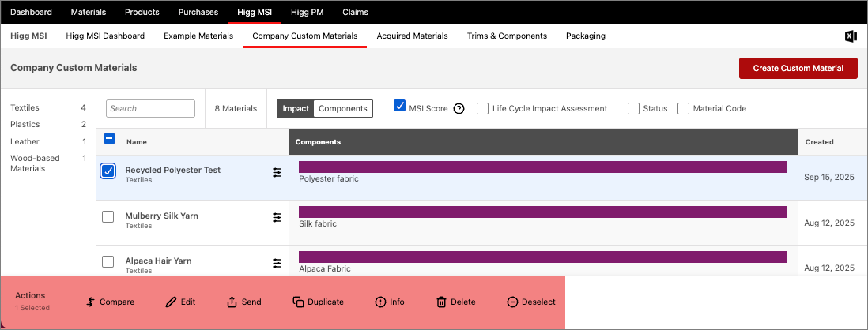Click Send in the Actions bar
Viewport: 868px width, 330px height.
pos(244,302)
